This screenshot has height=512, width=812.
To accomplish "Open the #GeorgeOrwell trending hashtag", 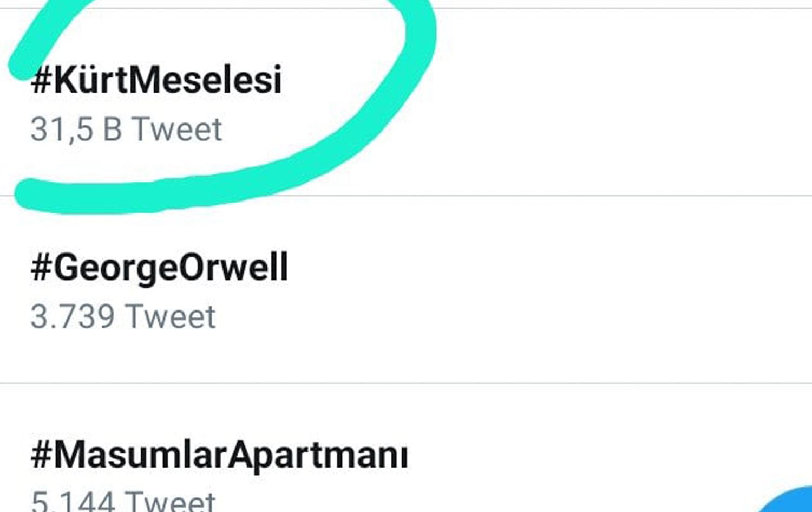I will point(160,268).
